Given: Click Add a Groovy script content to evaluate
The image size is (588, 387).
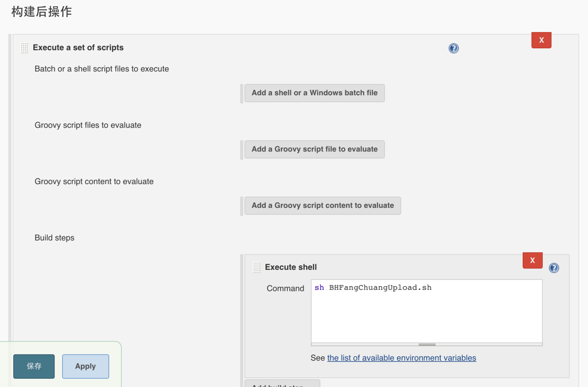Looking at the screenshot, I should pos(322,205).
